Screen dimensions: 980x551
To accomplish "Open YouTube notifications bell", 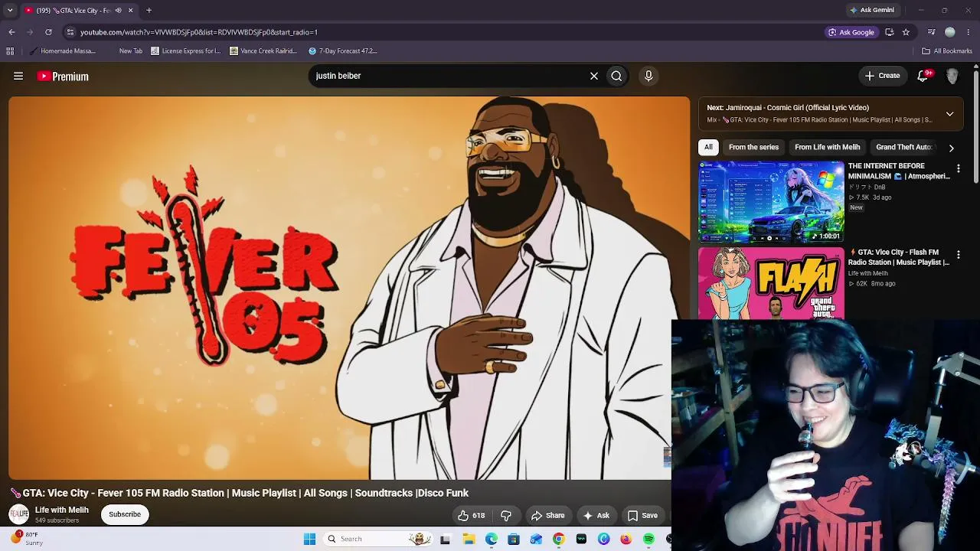I will pos(923,76).
